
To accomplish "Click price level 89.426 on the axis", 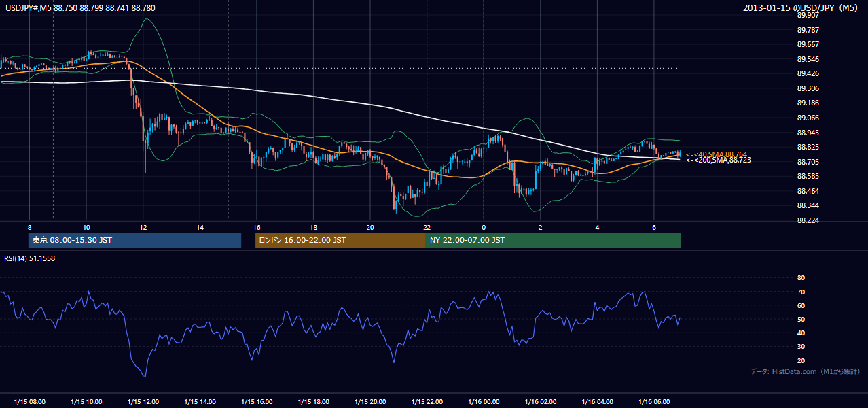I will point(807,73).
